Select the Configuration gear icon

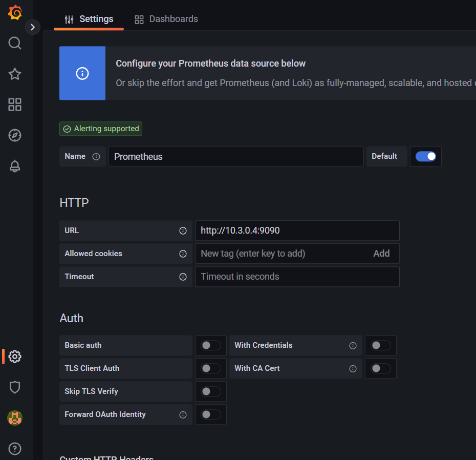[15, 357]
